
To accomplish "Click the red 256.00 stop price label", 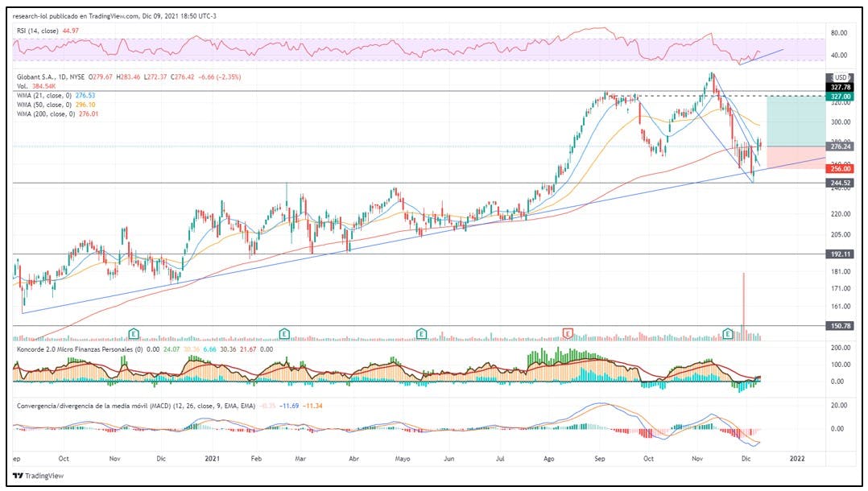I will [x=840, y=169].
